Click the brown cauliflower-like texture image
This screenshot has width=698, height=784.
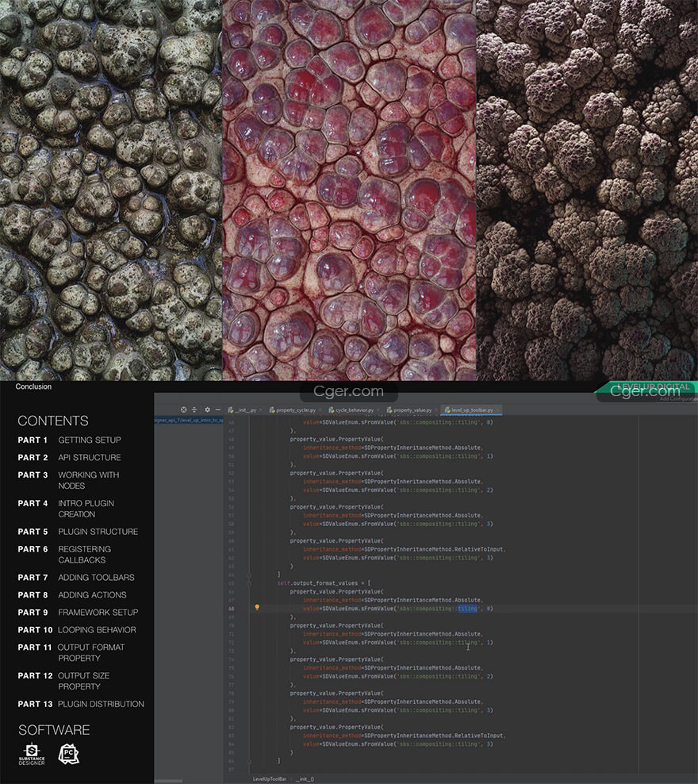(587, 190)
